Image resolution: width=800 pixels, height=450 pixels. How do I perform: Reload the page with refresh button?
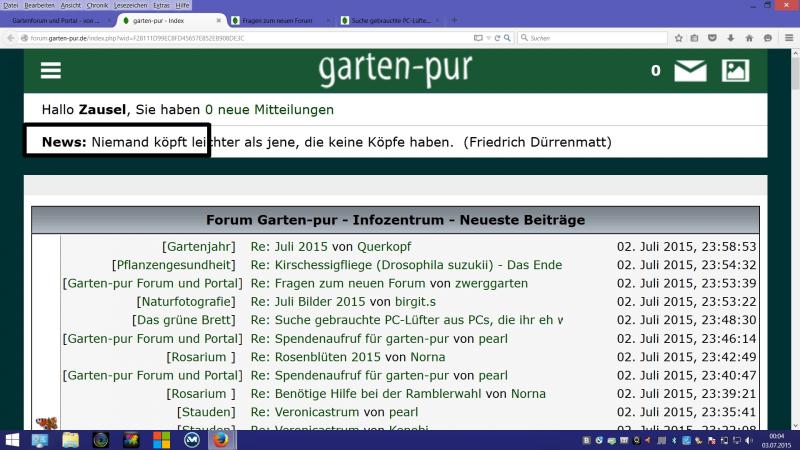(x=499, y=38)
